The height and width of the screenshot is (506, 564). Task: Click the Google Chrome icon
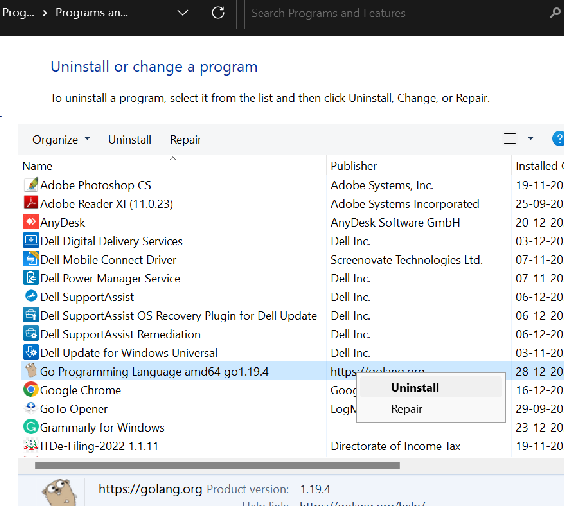[x=31, y=389]
